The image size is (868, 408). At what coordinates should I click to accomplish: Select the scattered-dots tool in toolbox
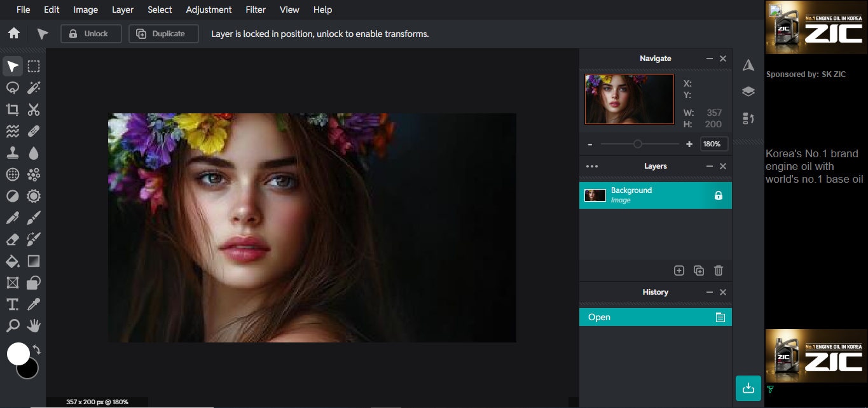tap(34, 174)
